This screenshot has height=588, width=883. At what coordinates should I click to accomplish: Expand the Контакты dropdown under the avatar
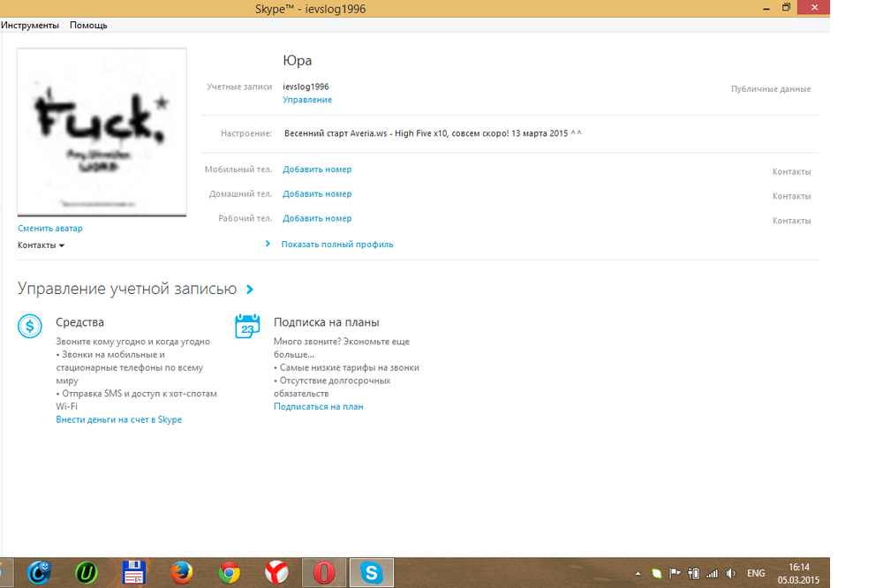pos(42,245)
